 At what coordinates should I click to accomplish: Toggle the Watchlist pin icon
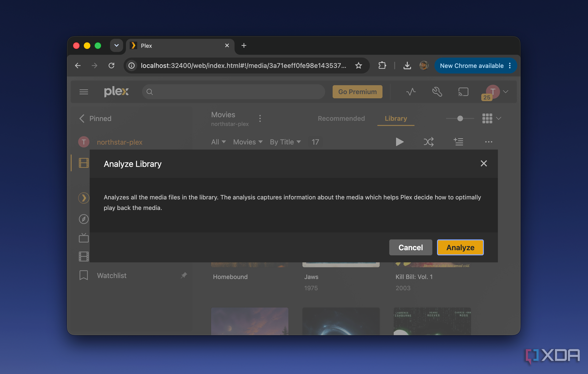point(184,275)
